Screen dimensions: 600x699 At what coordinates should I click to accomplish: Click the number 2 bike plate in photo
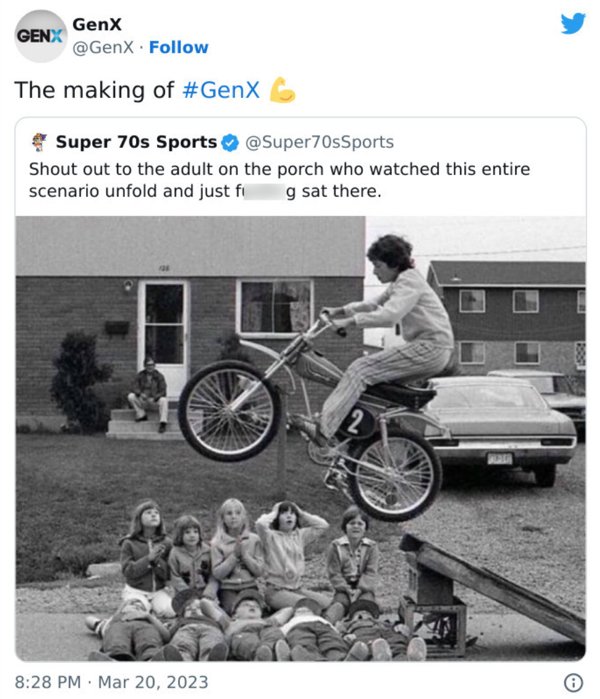[x=355, y=422]
